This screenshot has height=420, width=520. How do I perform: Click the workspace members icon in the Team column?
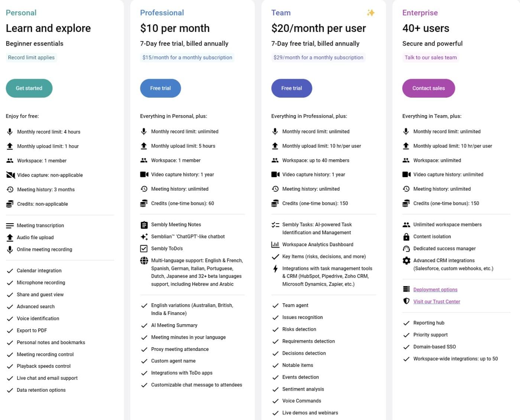coord(275,160)
